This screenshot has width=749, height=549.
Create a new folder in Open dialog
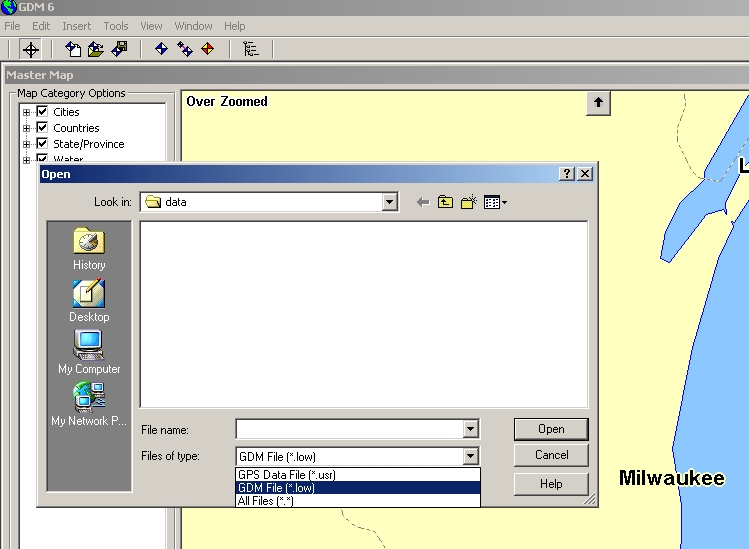click(x=468, y=202)
